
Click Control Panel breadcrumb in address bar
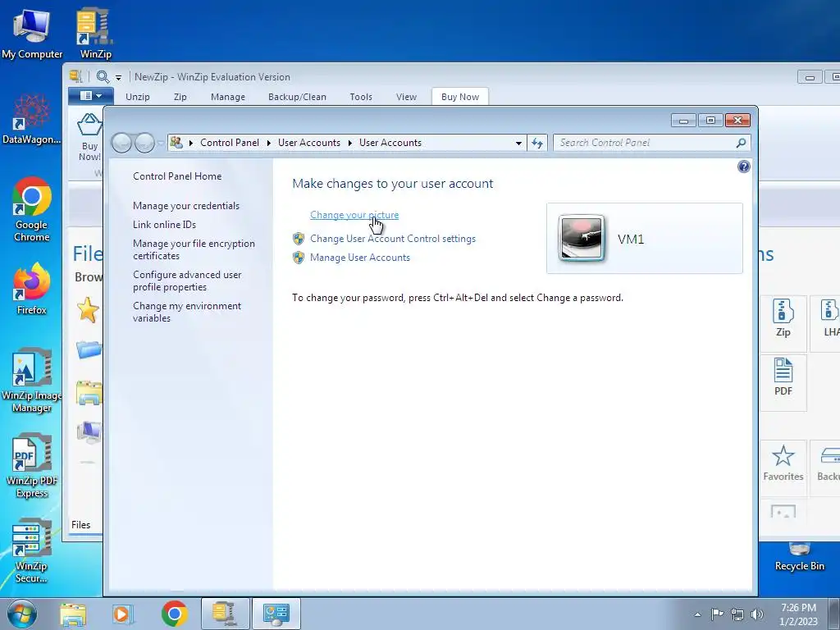click(x=230, y=143)
